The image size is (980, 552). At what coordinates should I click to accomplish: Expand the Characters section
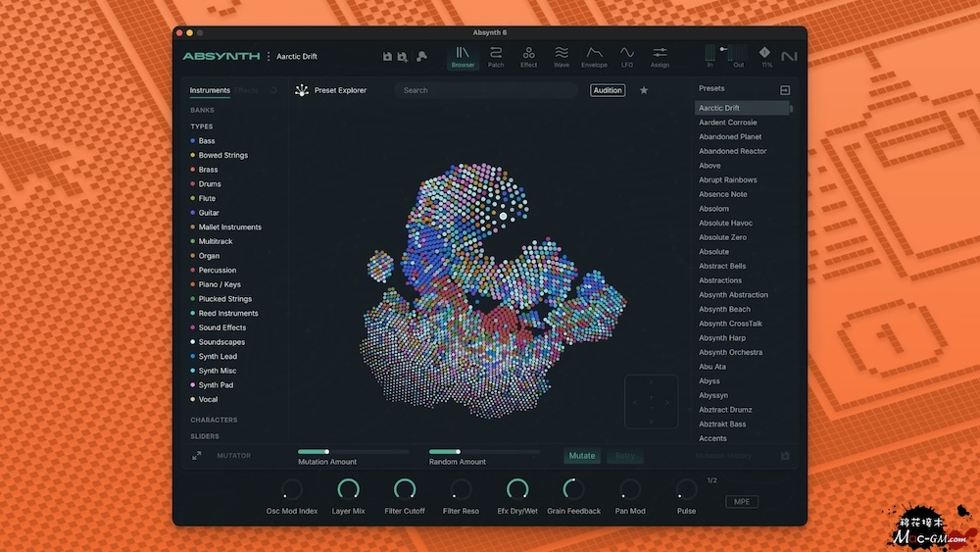(x=214, y=420)
